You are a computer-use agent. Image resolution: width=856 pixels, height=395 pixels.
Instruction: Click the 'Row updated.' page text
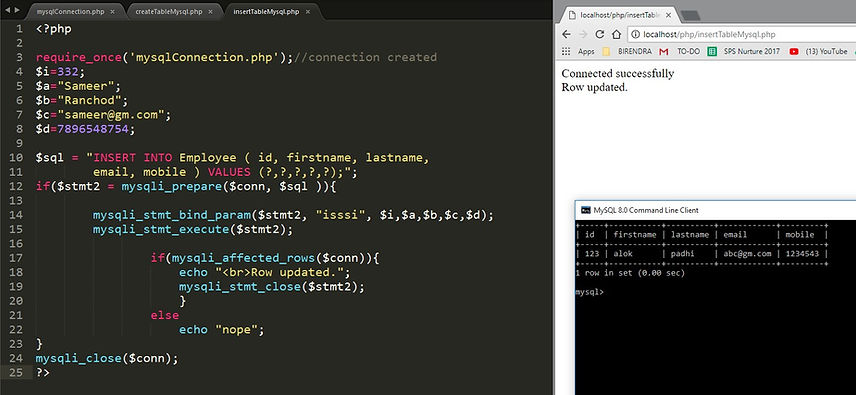pos(595,87)
